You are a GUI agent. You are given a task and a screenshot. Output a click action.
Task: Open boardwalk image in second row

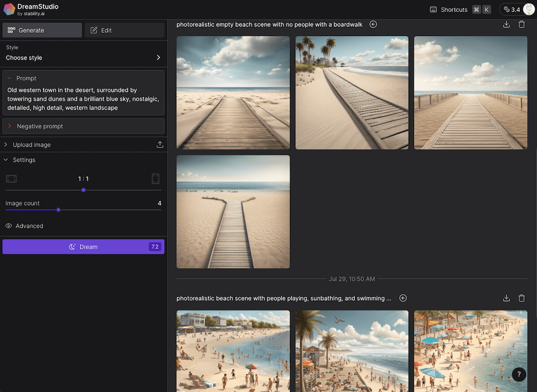pos(233,212)
